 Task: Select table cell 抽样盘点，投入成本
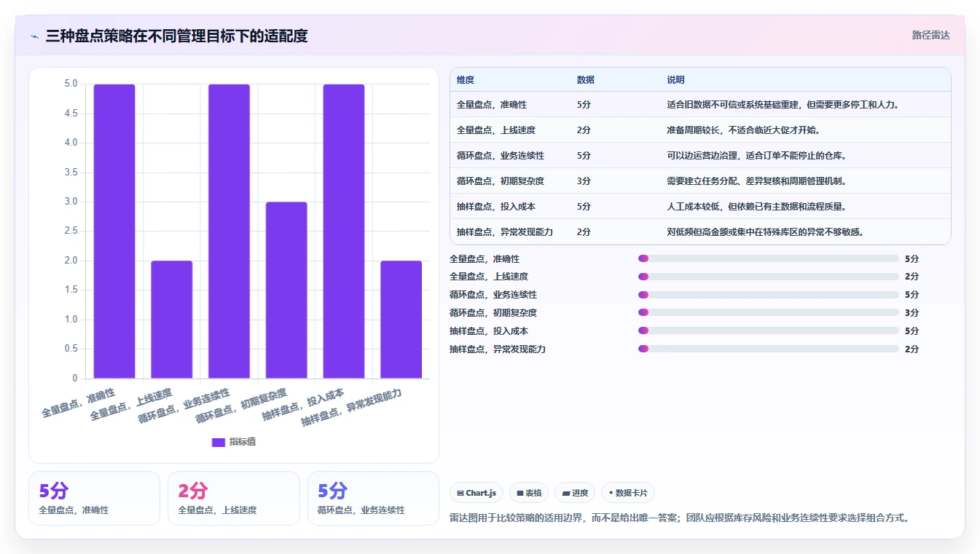[496, 207]
